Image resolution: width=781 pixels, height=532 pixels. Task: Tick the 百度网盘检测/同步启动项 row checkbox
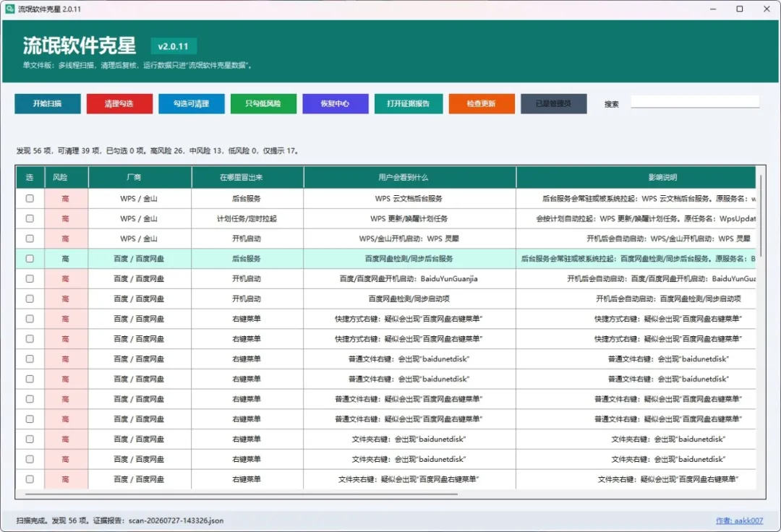coord(30,299)
